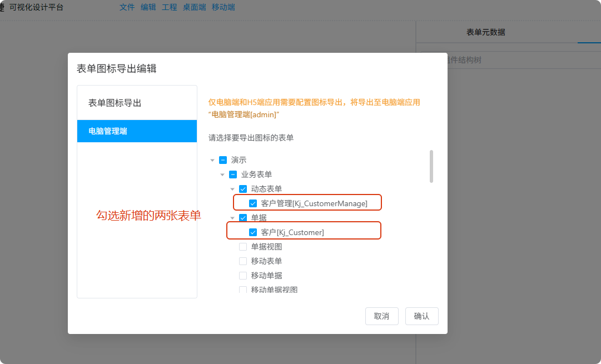601x364 pixels.
Task: Open the 移动端 menu
Action: click(x=223, y=7)
